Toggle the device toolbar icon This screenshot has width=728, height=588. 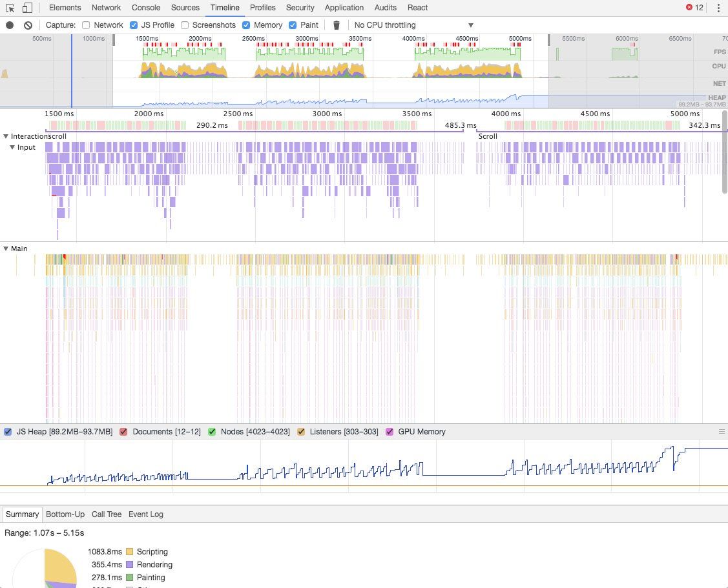pyautogui.click(x=26, y=8)
